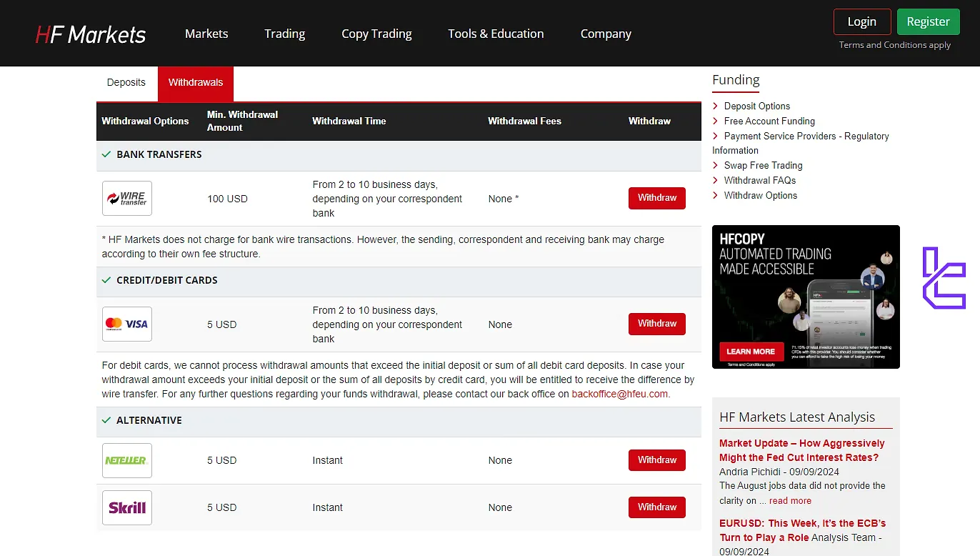Click the backoffice@hfeu.com email link
This screenshot has height=556, width=980.
click(620, 394)
